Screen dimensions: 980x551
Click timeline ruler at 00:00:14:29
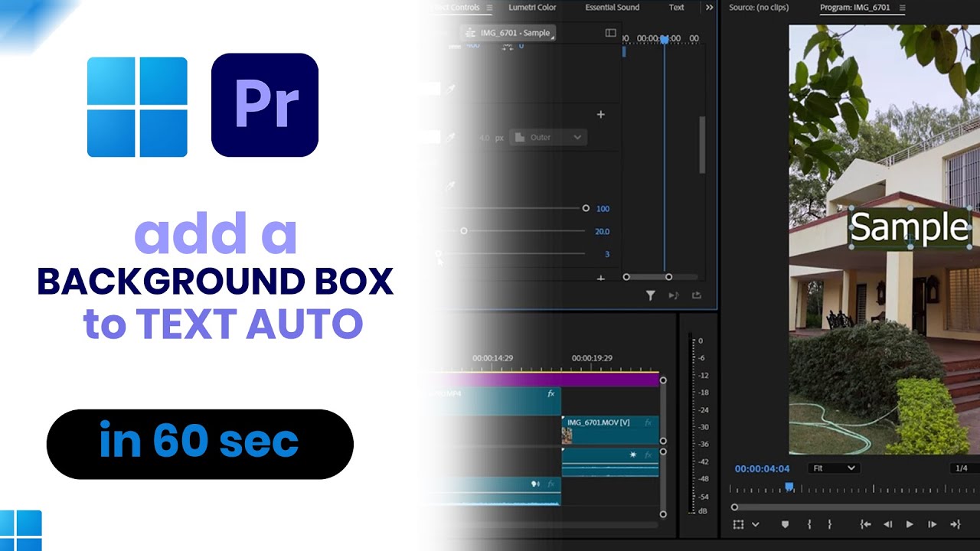(x=492, y=357)
